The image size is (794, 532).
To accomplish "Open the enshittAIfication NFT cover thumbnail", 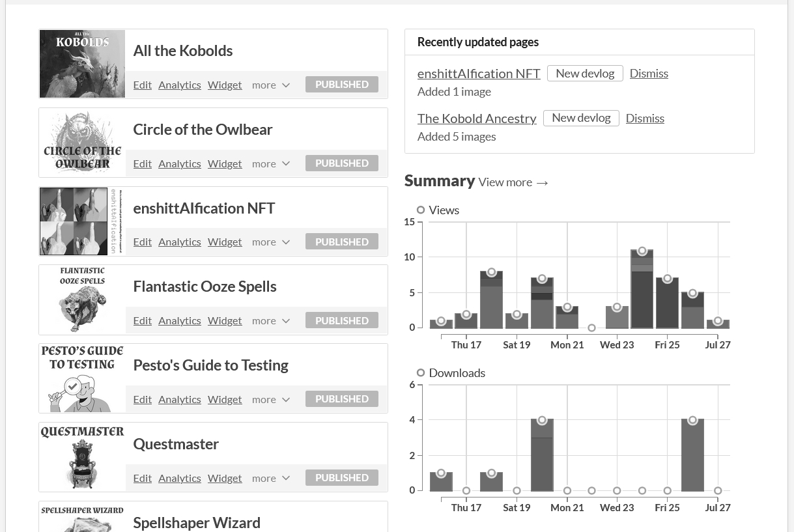I will pos(82,221).
